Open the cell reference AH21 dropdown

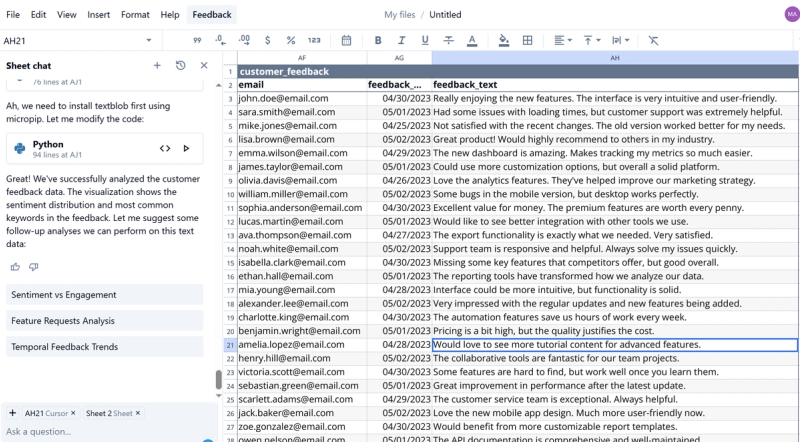(x=149, y=41)
